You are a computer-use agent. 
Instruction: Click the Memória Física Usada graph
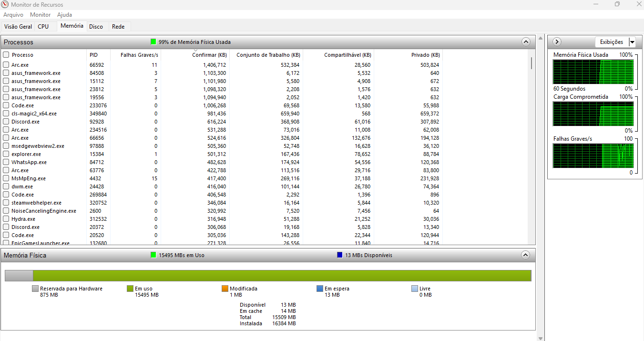tap(593, 72)
